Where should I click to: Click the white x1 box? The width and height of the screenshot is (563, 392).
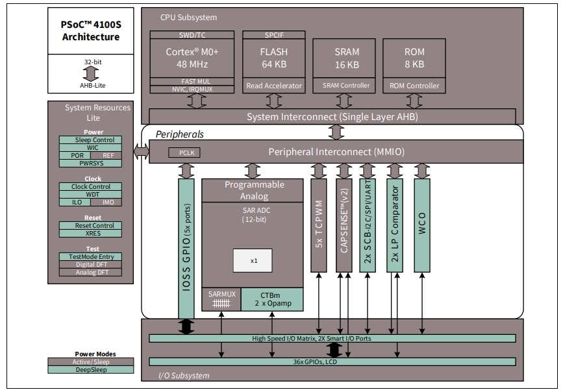[x=253, y=261]
